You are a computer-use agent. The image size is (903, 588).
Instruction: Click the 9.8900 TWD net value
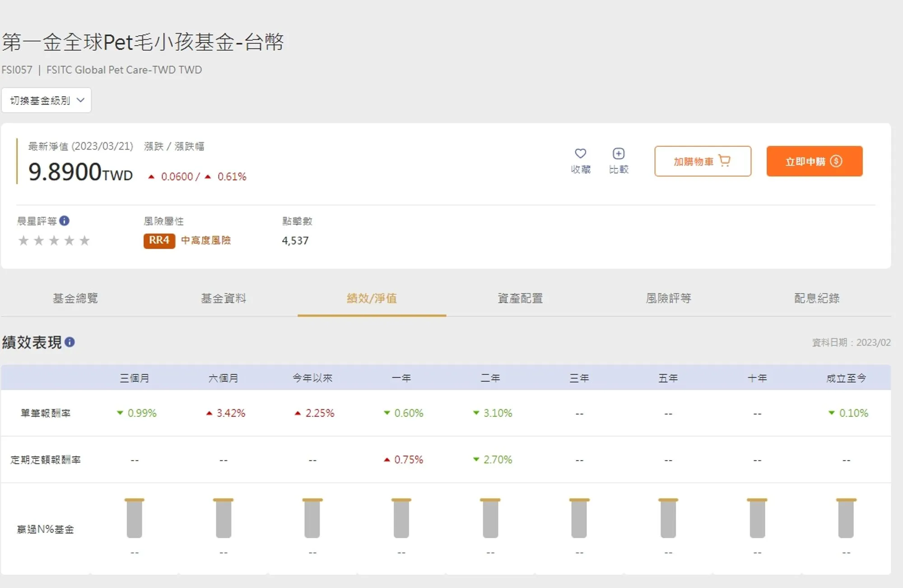[x=80, y=172]
